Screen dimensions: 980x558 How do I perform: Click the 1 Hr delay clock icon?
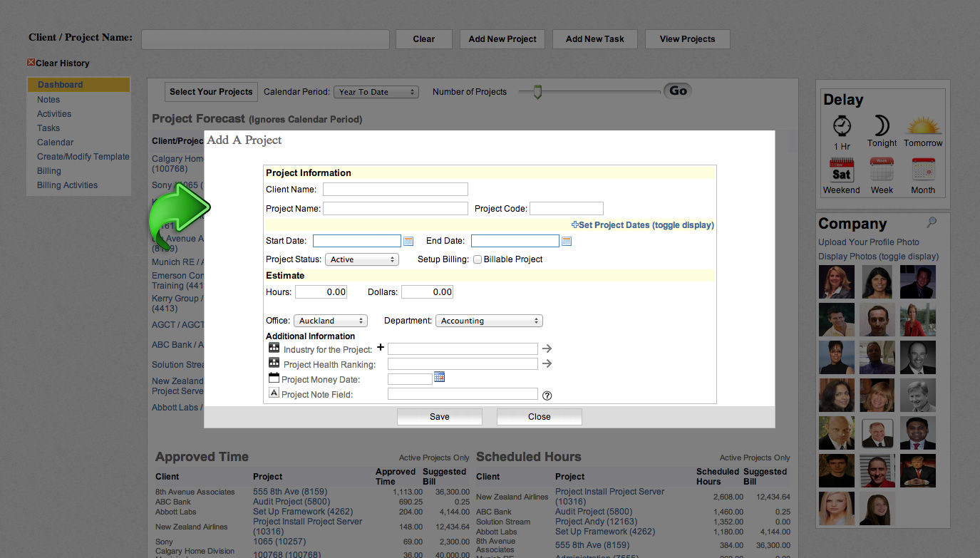(x=842, y=127)
